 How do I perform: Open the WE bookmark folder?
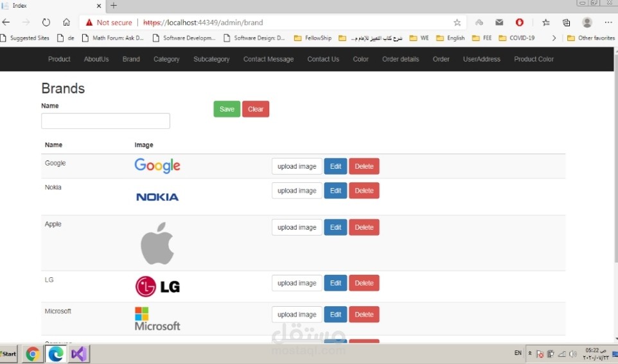[419, 38]
